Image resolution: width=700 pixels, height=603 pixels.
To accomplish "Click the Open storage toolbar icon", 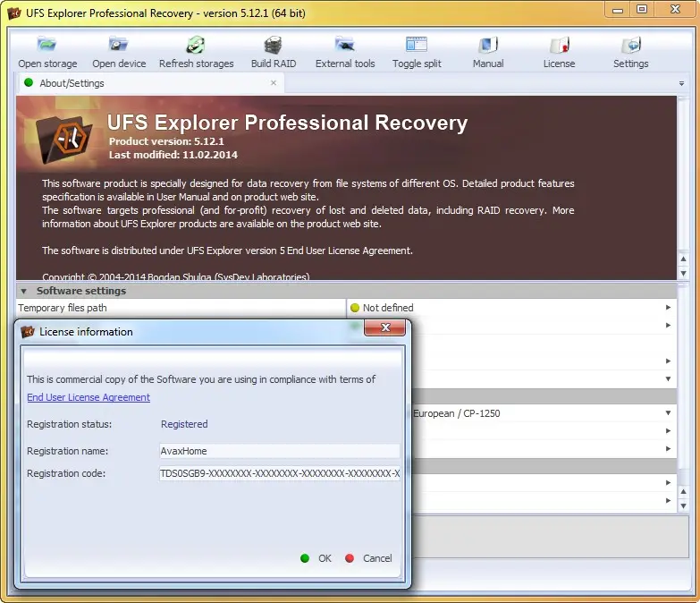I will pyautogui.click(x=46, y=45).
